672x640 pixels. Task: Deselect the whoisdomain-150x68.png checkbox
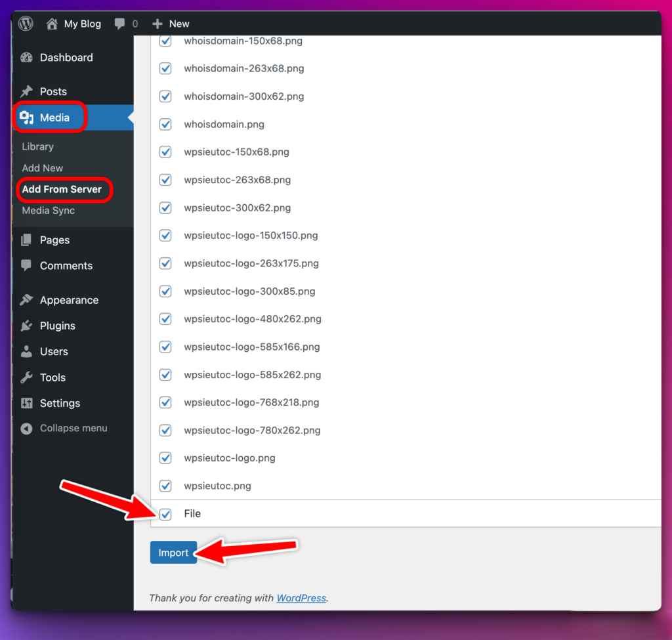[165, 41]
